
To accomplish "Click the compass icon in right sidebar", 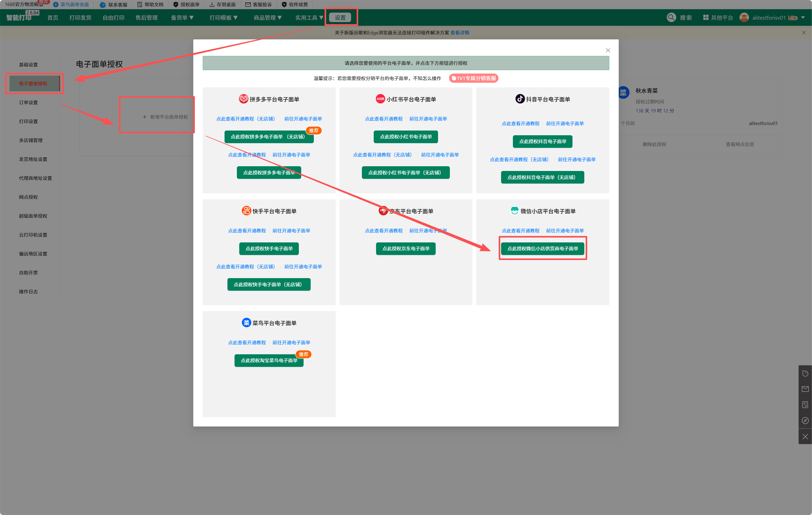I will click(805, 420).
